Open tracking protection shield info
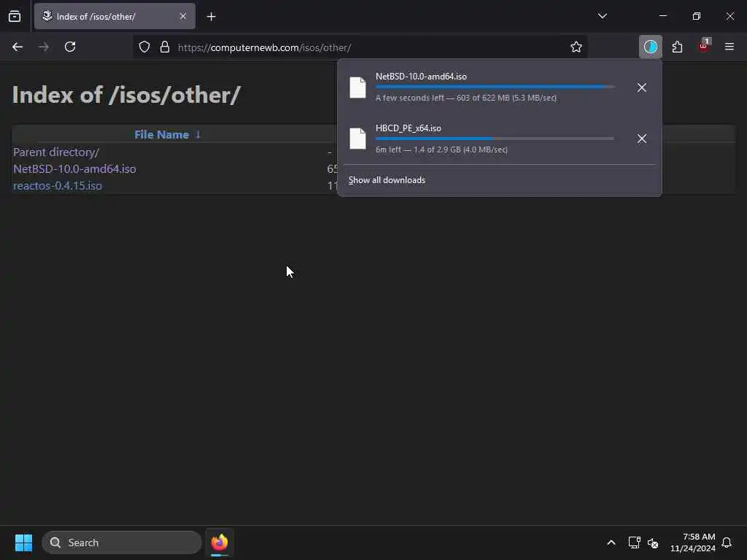This screenshot has width=747, height=560. (x=144, y=47)
